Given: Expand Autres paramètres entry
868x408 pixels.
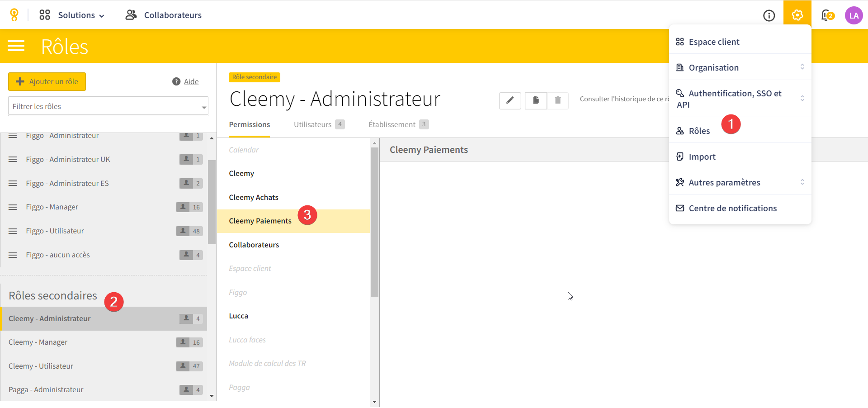Looking at the screenshot, I should point(740,182).
